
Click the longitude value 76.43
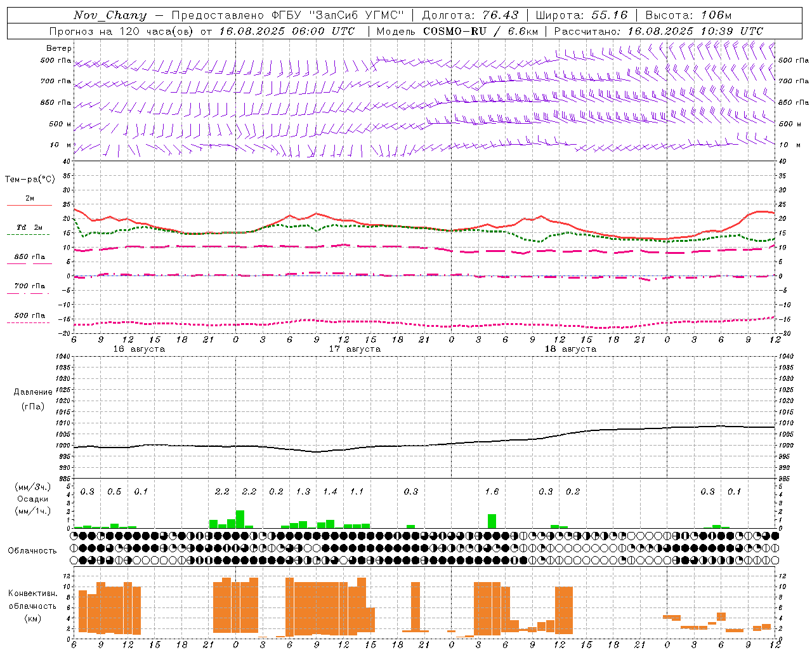point(500,15)
